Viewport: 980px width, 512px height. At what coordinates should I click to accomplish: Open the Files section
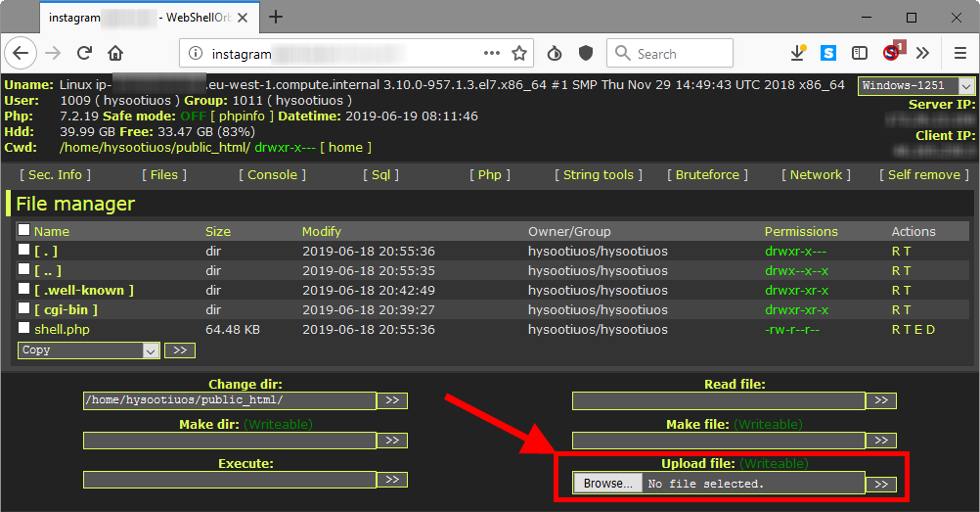(x=163, y=174)
